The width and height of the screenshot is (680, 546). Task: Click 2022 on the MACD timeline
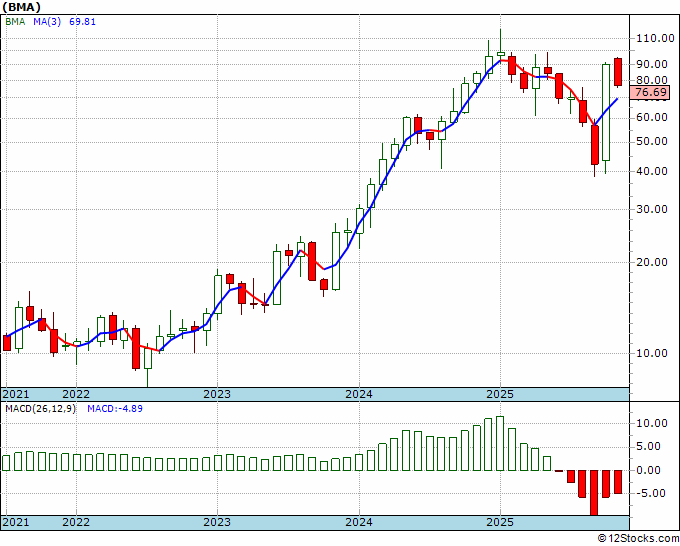76,522
